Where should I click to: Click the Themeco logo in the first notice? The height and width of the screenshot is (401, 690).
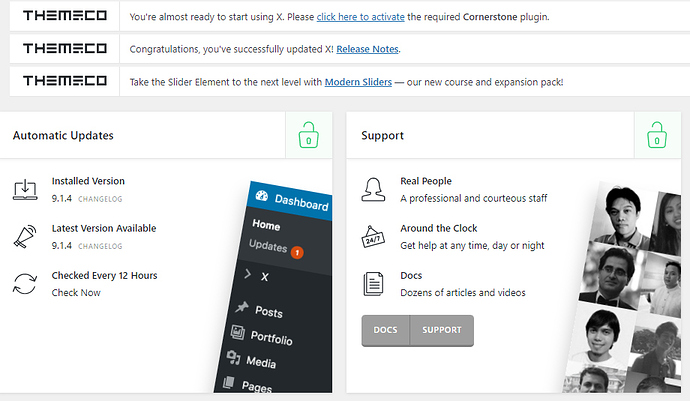(65, 16)
